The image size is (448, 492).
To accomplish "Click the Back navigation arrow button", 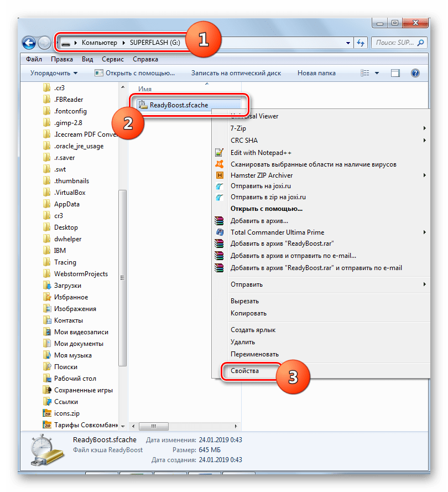I will [x=29, y=43].
